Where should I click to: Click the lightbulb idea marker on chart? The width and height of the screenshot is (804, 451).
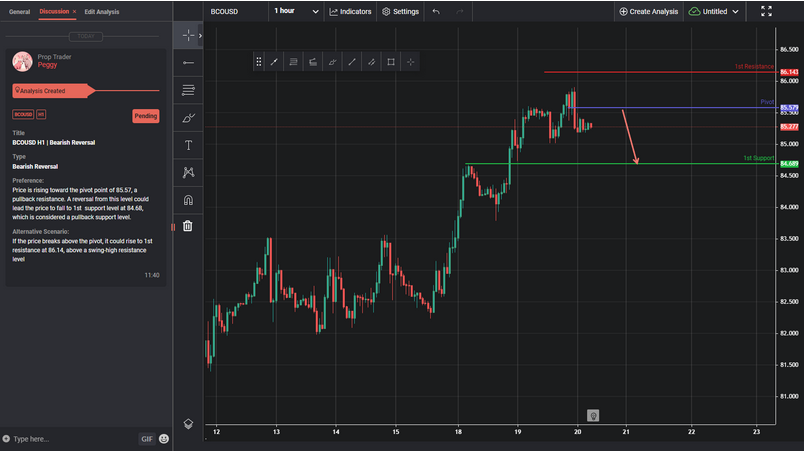click(x=593, y=416)
